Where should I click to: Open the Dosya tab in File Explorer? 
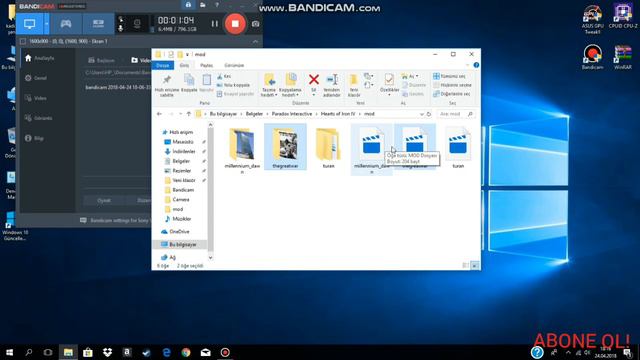162,65
